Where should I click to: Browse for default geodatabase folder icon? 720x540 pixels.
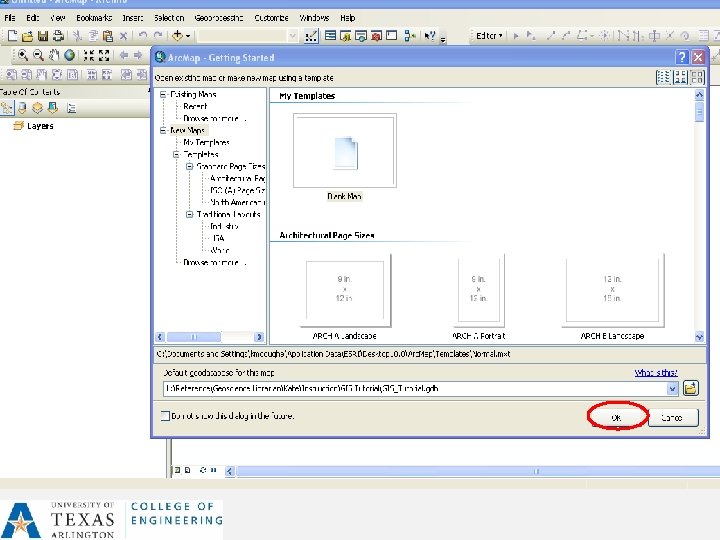[691, 388]
